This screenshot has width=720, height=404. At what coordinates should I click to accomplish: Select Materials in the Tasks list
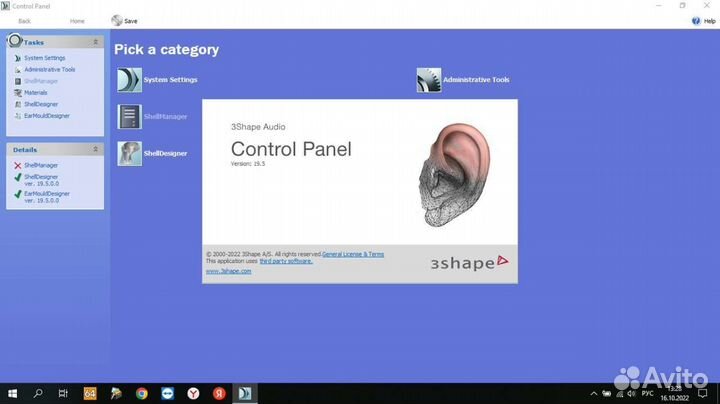tap(35, 92)
